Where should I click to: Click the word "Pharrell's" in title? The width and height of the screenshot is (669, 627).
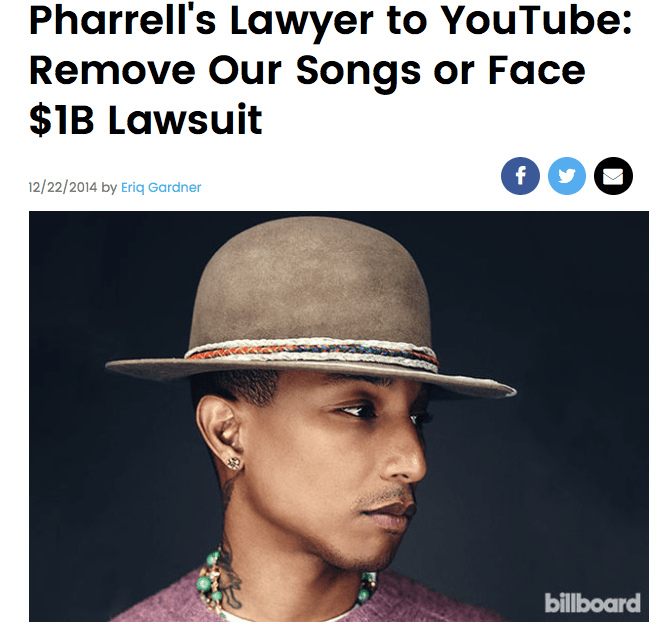122,21
